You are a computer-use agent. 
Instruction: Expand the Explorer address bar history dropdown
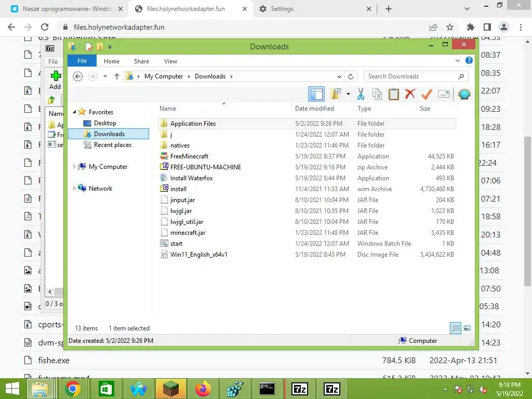[339, 76]
